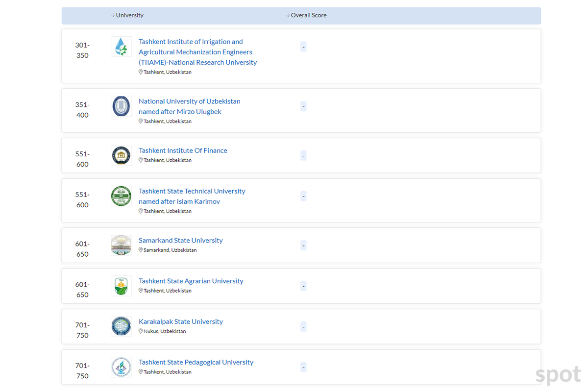The image size is (588, 392).
Task: Click Tashkent State Pedagogical University logo
Action: click(121, 367)
